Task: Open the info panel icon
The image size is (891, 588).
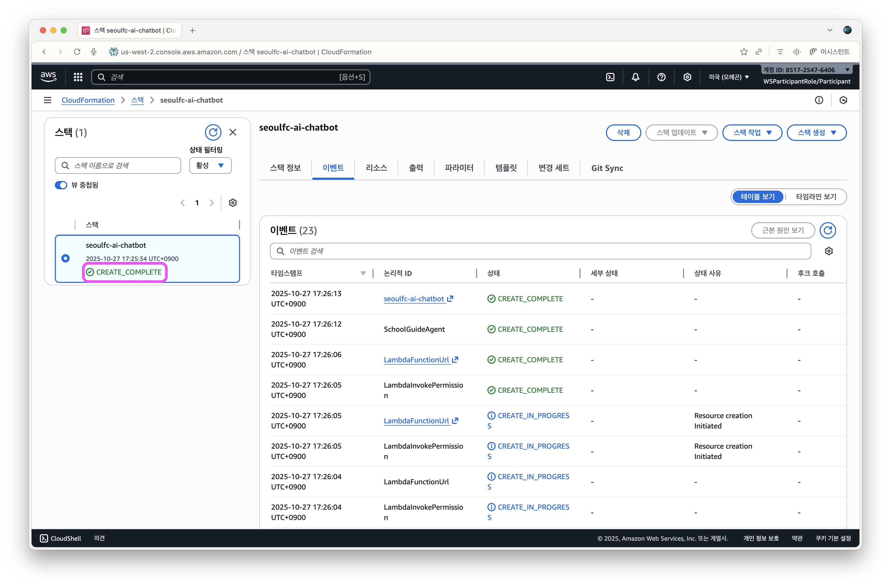Action: 819,100
